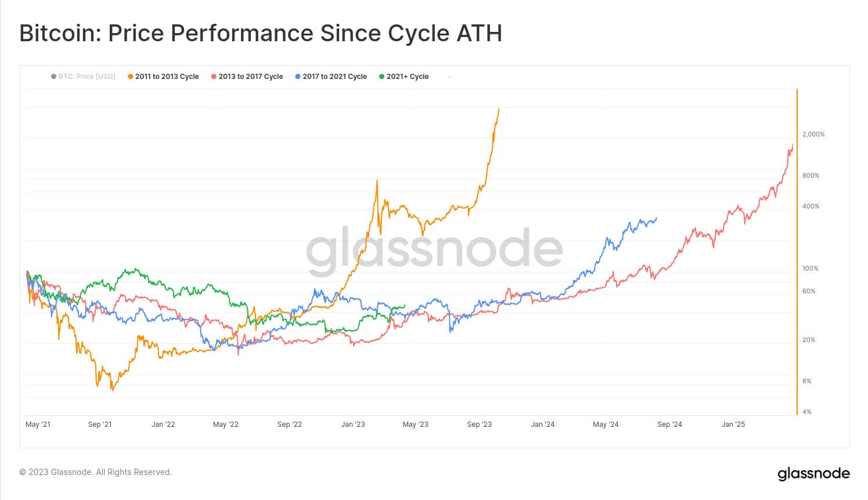Hide the 2013 to 2017 Cycle series
The width and height of the screenshot is (868, 500).
click(x=247, y=77)
